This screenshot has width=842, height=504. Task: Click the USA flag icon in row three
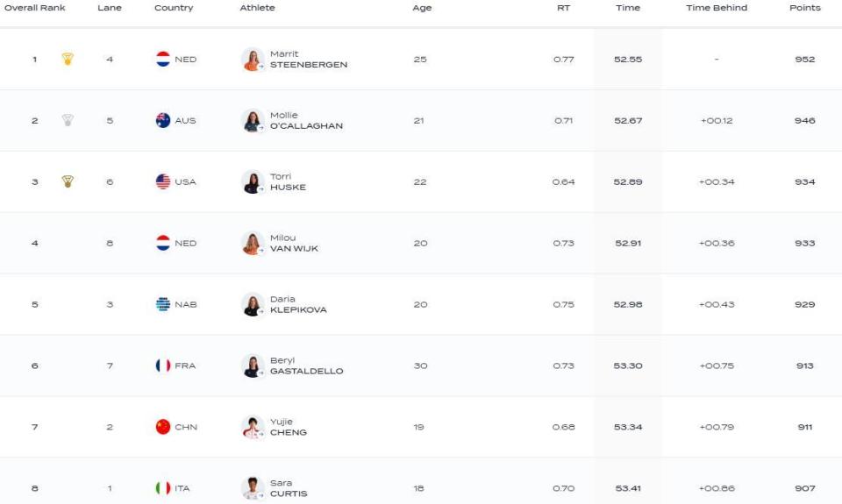(x=163, y=181)
